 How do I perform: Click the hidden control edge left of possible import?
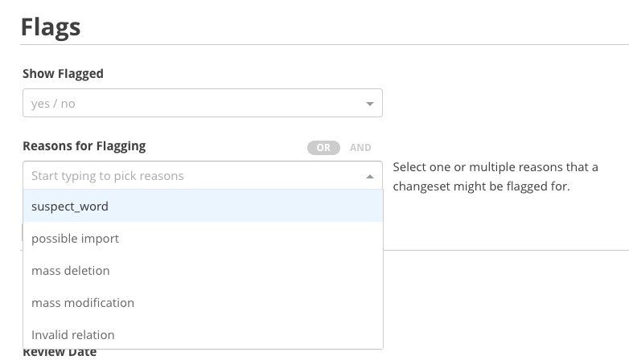pos(22,232)
